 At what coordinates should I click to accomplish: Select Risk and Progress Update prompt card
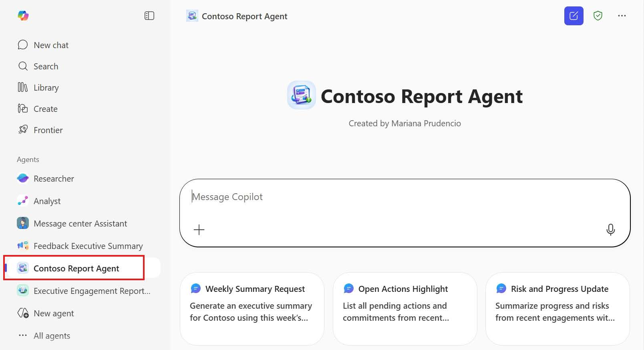coord(557,309)
